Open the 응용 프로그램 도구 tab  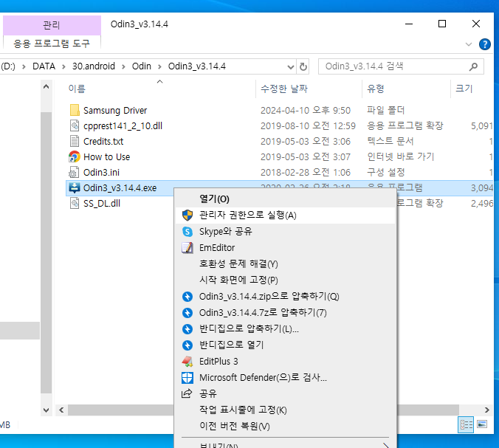click(x=52, y=43)
